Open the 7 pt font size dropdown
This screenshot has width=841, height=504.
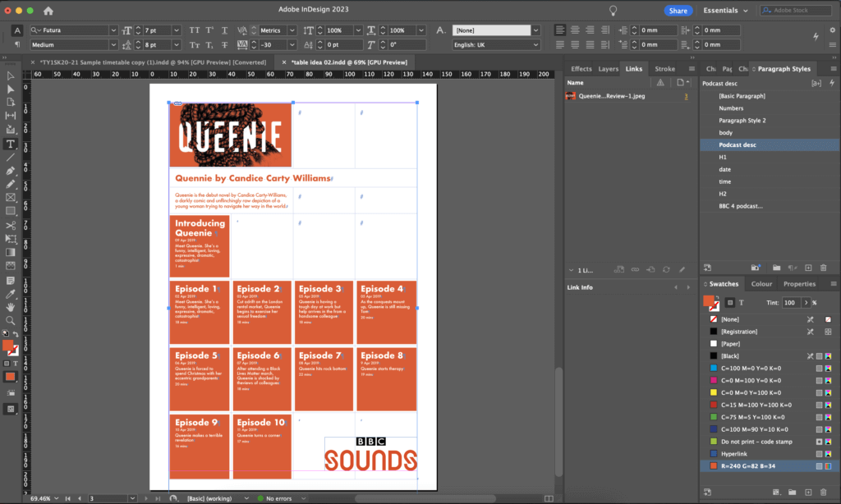click(x=177, y=30)
